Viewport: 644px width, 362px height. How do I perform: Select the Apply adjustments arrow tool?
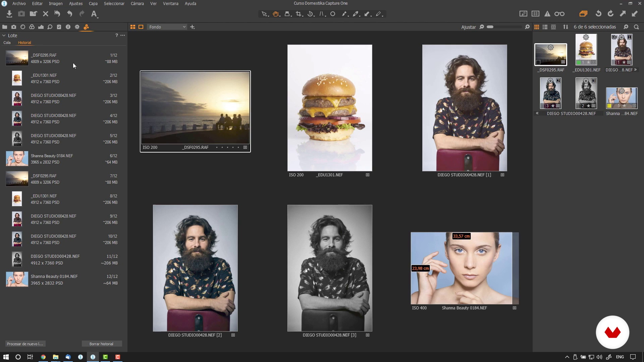click(368, 14)
